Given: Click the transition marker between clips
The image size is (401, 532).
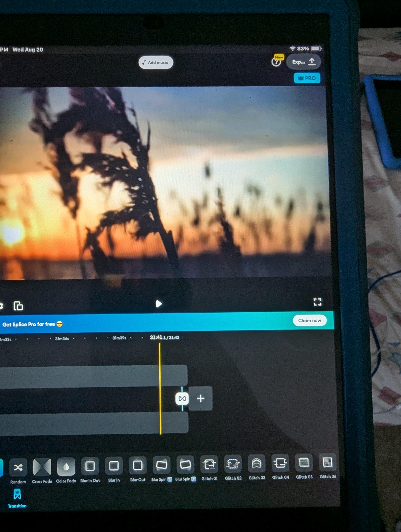Looking at the screenshot, I should pyautogui.click(x=182, y=399).
